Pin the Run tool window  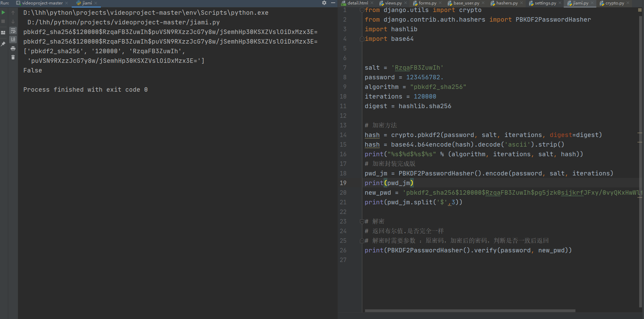[x=3, y=43]
